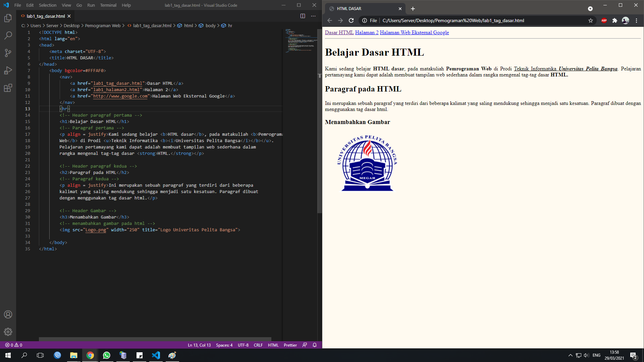The image size is (644, 362).
Task: Open the Halaman Web Eksternal Google link
Action: tap(415, 33)
